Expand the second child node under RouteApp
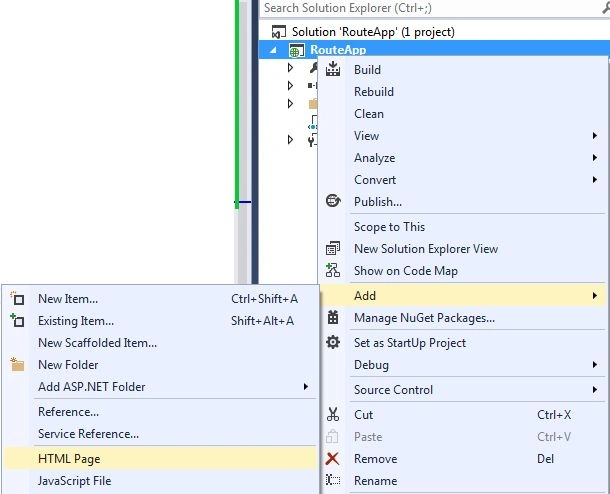This screenshot has height=494, width=610. 290,86
